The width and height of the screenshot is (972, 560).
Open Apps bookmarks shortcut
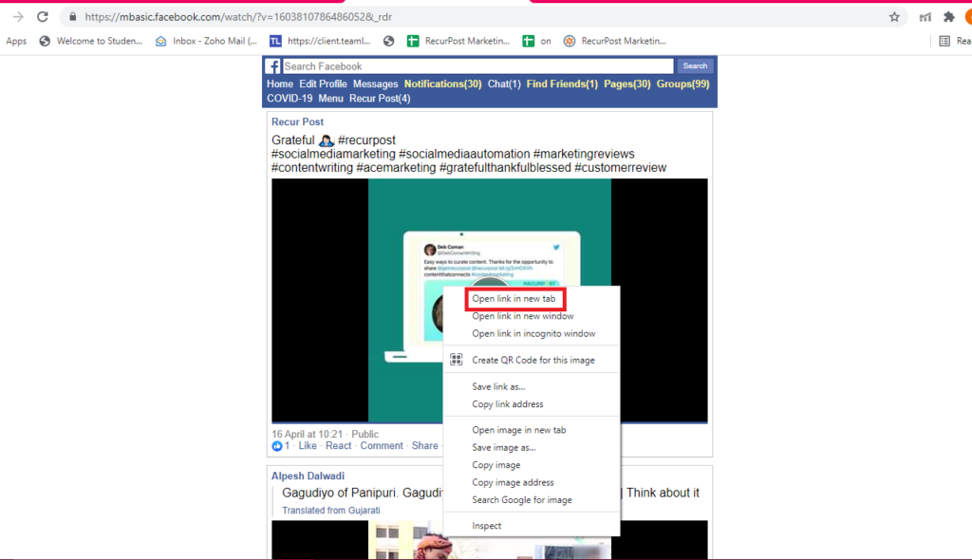[x=16, y=41]
